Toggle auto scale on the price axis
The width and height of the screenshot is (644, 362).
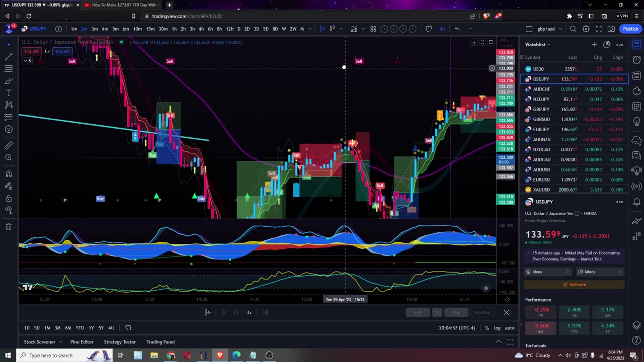(510, 328)
